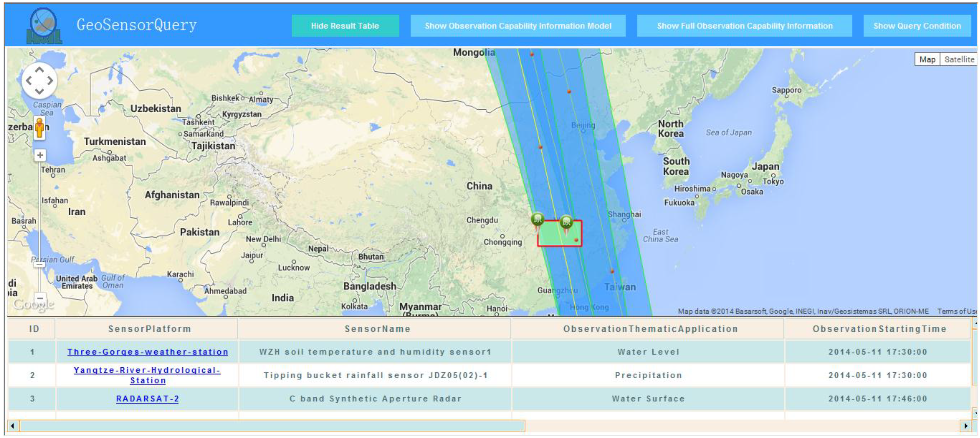This screenshot has height=438, width=980.
Task: Open the RADARSAT-2 platform link
Action: point(148,398)
